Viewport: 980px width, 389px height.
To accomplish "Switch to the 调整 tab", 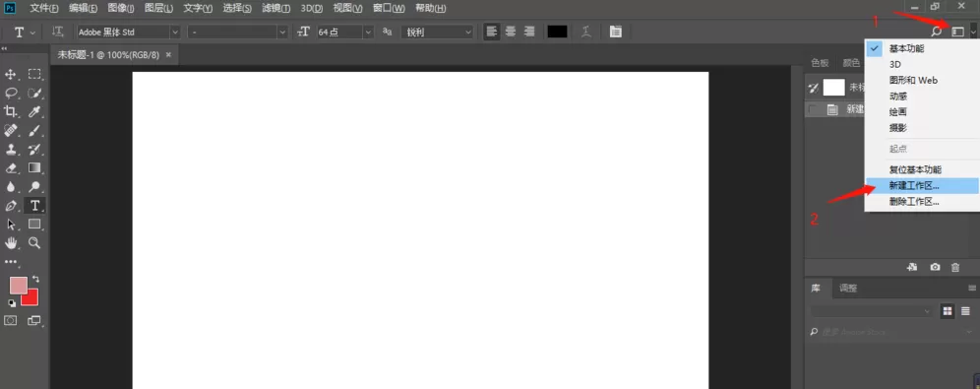I will coord(848,289).
